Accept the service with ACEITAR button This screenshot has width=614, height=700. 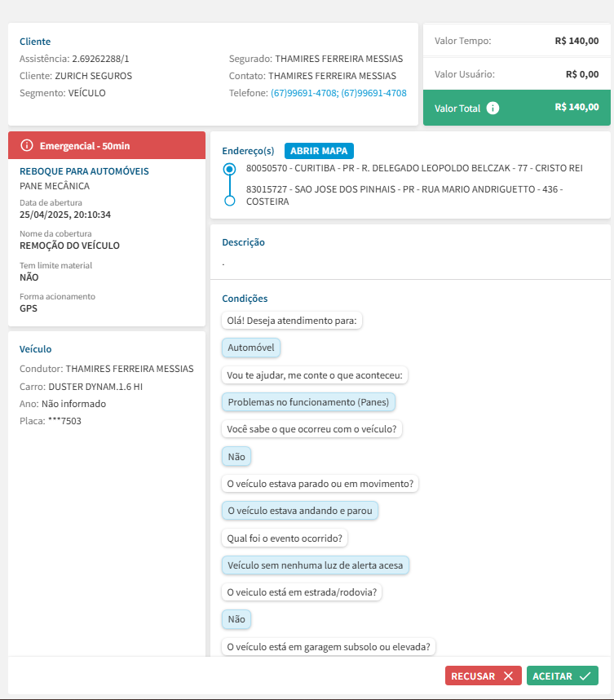pyautogui.click(x=562, y=676)
